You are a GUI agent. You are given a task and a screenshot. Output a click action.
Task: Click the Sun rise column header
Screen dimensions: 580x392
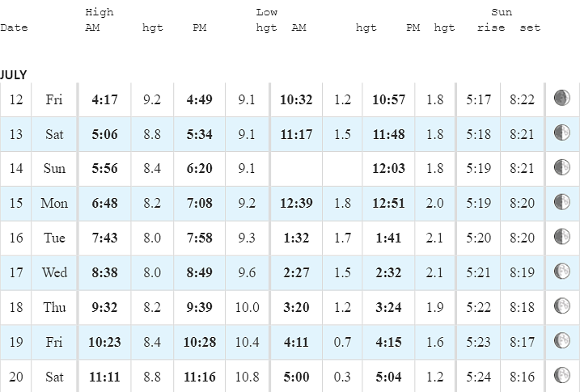[491, 27]
